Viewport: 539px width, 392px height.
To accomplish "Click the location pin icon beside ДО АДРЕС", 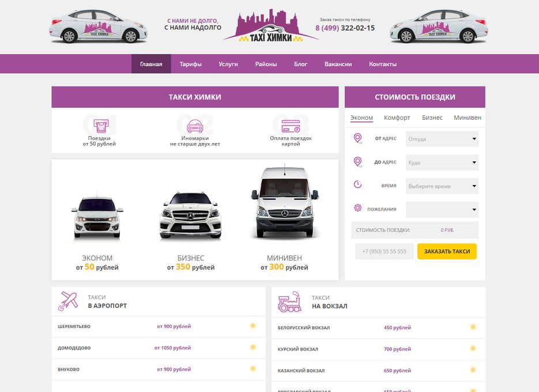I will (358, 161).
